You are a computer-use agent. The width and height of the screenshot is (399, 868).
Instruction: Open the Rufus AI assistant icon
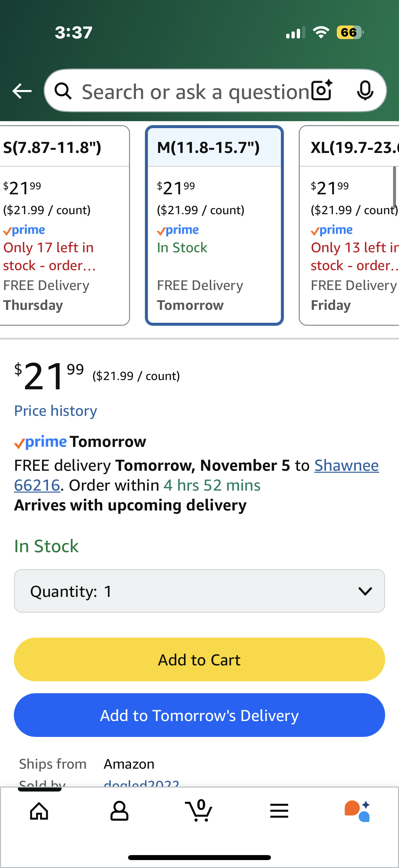[x=357, y=810]
